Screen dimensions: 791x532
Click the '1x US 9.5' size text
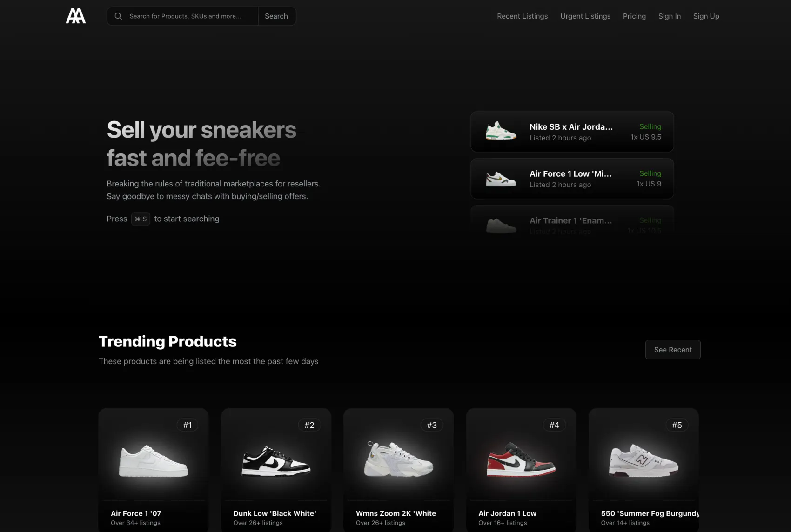click(646, 137)
